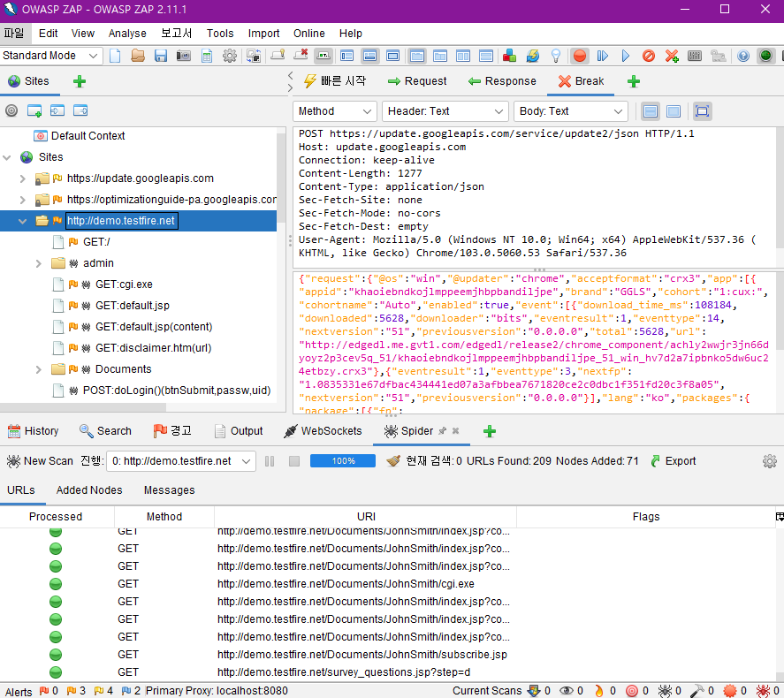This screenshot has height=698, width=784.
Task: Open the Body: Text dropdown
Action: click(570, 111)
